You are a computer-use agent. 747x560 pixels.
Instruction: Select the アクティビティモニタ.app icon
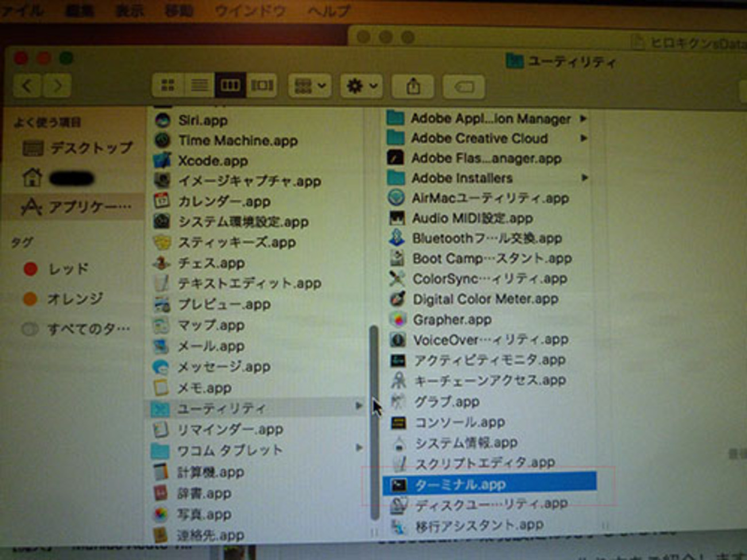(398, 360)
